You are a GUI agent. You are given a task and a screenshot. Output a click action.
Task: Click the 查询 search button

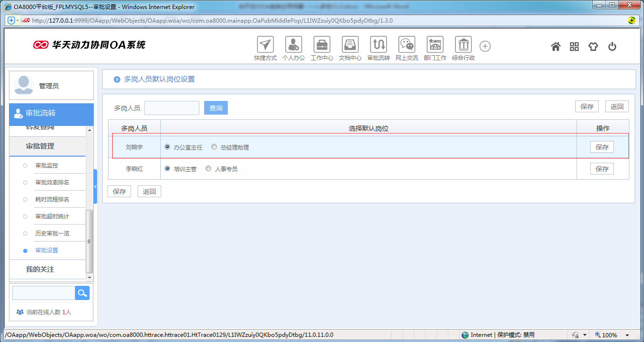215,108
